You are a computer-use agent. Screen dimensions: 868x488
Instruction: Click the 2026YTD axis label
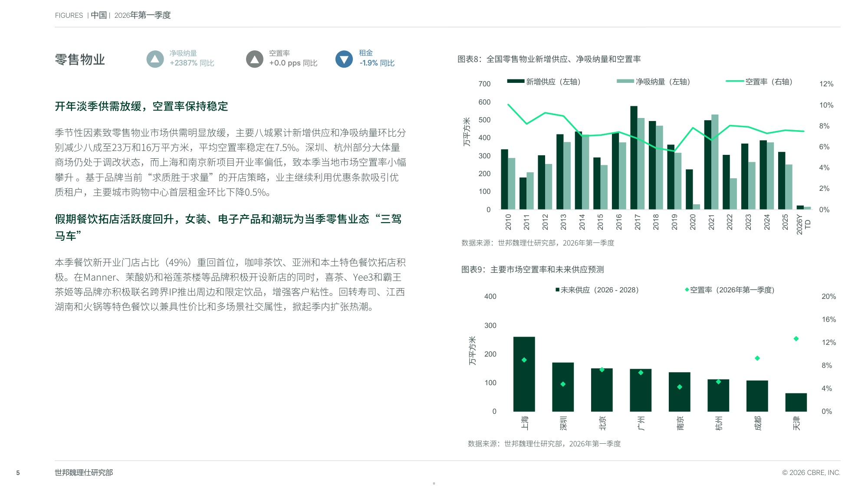[x=803, y=224]
